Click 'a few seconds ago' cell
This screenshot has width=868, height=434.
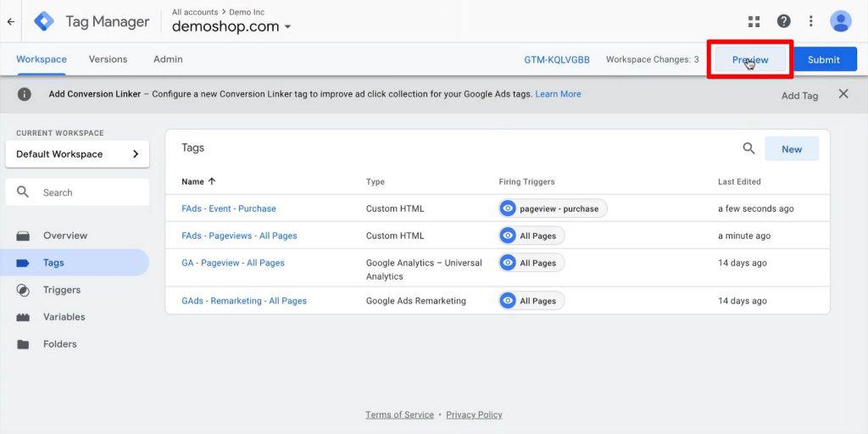click(755, 209)
